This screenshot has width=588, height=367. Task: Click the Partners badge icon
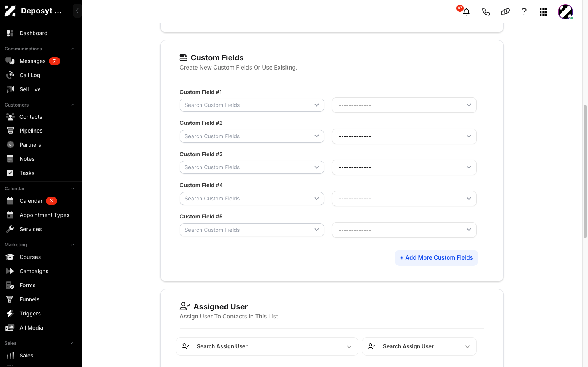point(10,145)
